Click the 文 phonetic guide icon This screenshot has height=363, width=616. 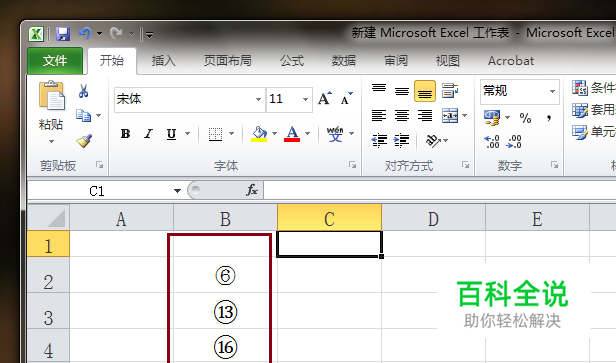pos(335,134)
